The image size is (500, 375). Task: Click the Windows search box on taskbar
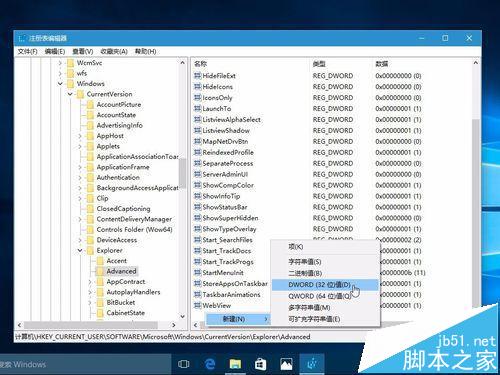click(x=85, y=364)
